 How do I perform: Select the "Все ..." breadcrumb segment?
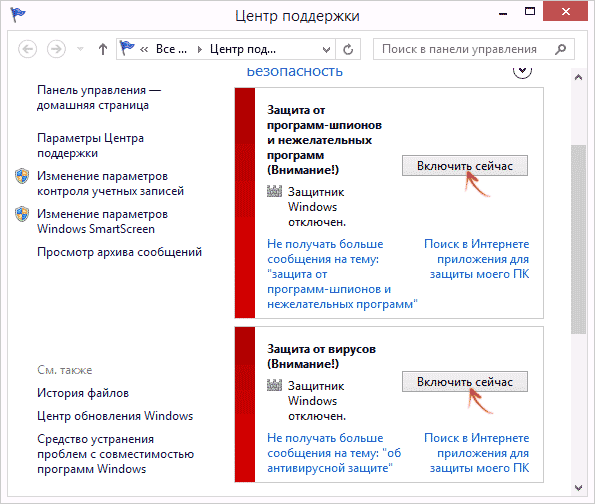[171, 49]
